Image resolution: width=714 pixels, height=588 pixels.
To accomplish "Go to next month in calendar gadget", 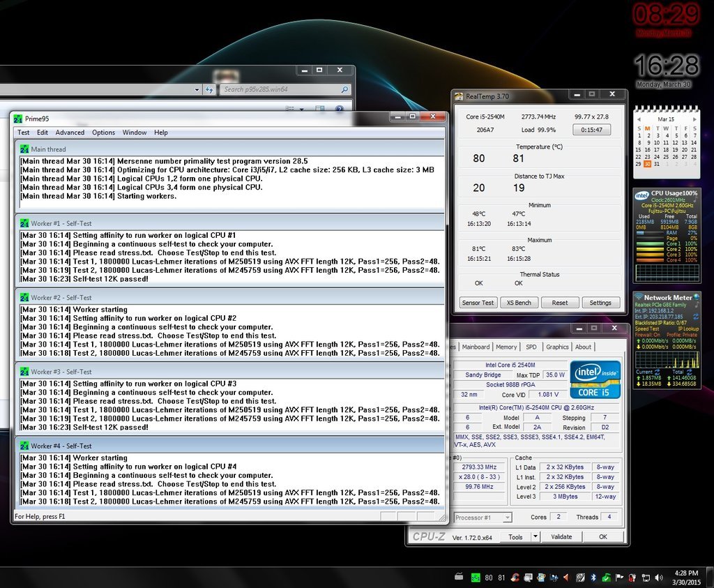I will pos(694,119).
